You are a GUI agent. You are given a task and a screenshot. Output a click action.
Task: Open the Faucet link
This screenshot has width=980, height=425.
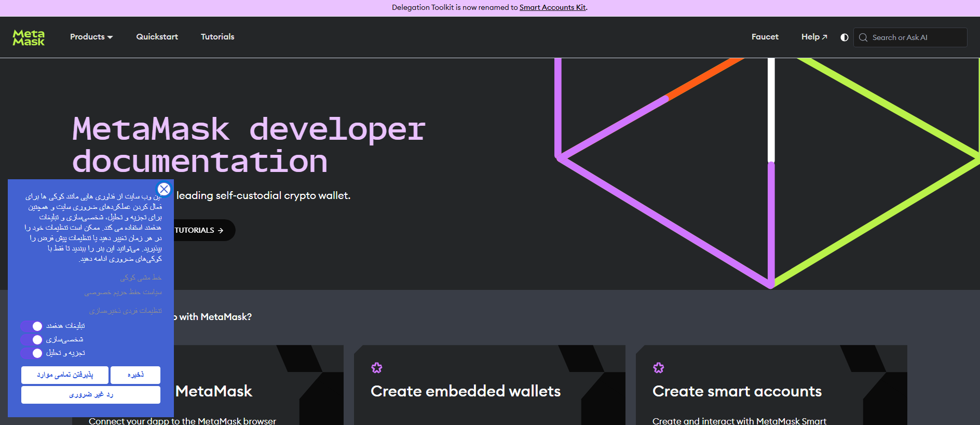(765, 37)
